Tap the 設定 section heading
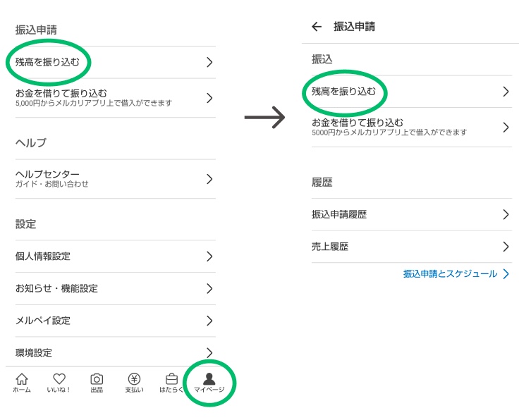 [x=25, y=224]
